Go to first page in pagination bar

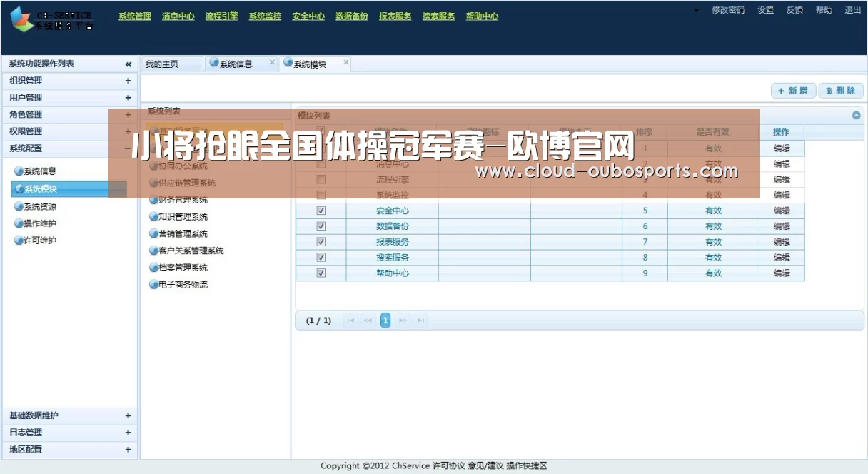[x=350, y=321]
